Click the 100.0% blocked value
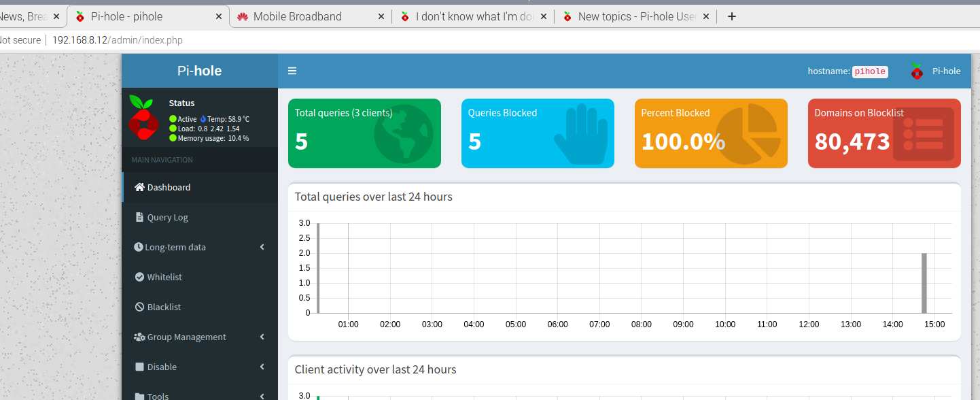The image size is (980, 400). point(683,141)
